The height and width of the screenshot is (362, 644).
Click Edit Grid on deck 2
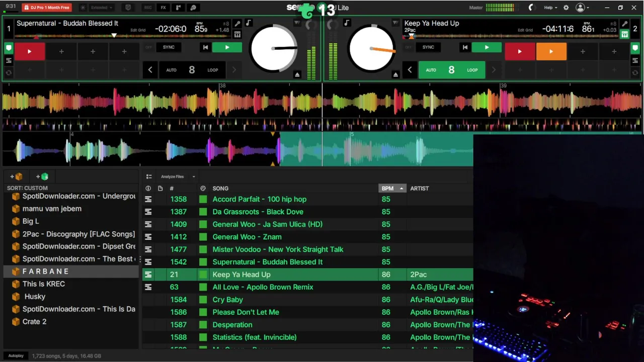525,30
